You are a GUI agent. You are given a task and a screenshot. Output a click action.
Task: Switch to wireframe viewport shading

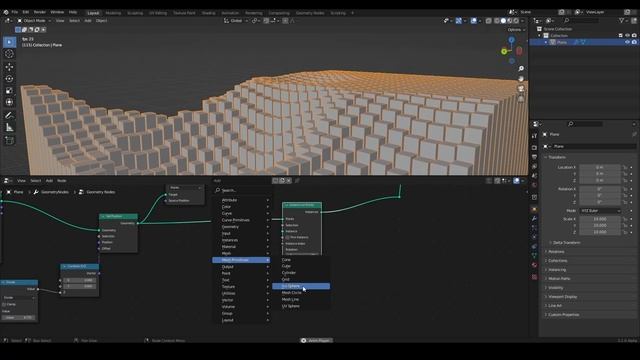(x=497, y=21)
